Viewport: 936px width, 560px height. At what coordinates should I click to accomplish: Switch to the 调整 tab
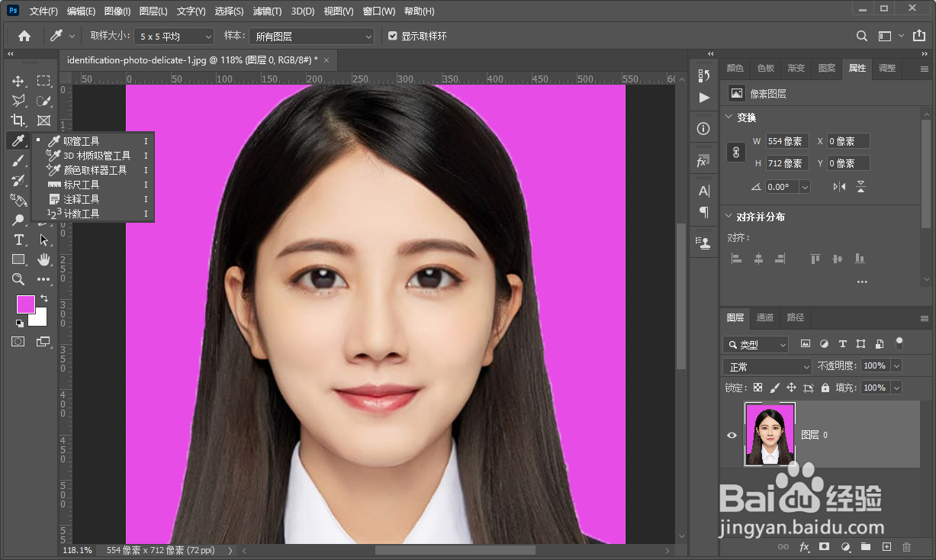pos(887,68)
